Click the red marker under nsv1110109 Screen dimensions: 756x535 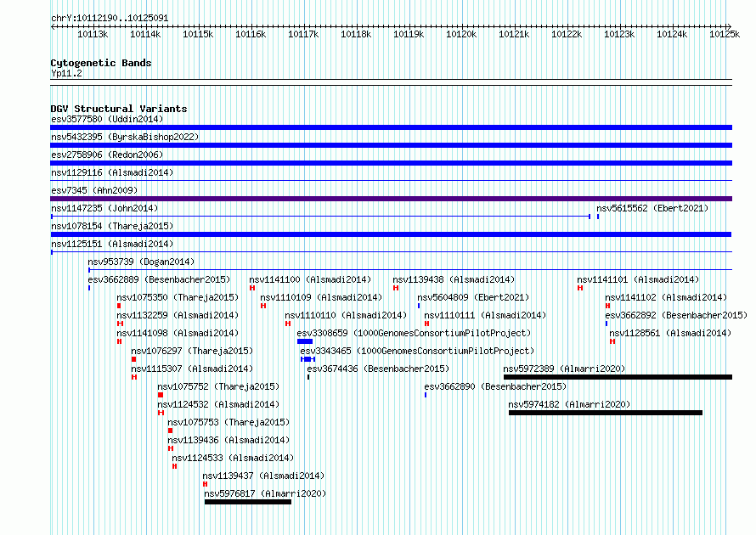263,306
